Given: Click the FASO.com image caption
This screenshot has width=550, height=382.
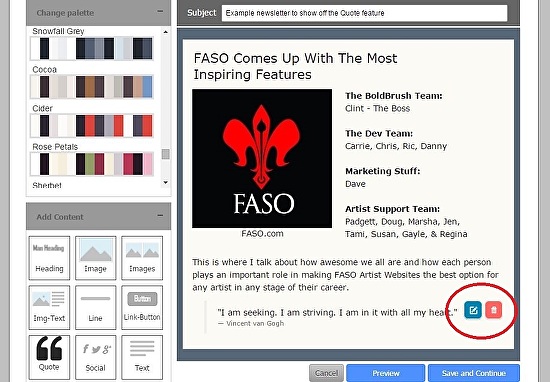Looking at the screenshot, I should tap(262, 234).
